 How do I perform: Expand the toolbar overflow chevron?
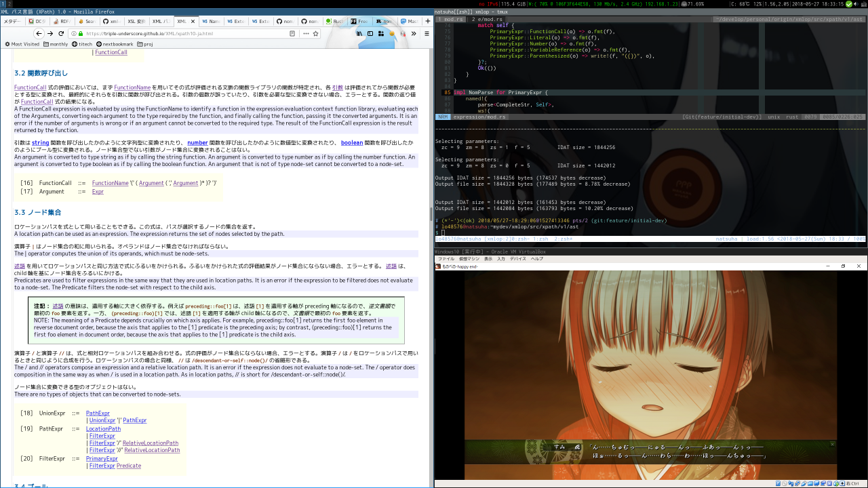point(414,33)
